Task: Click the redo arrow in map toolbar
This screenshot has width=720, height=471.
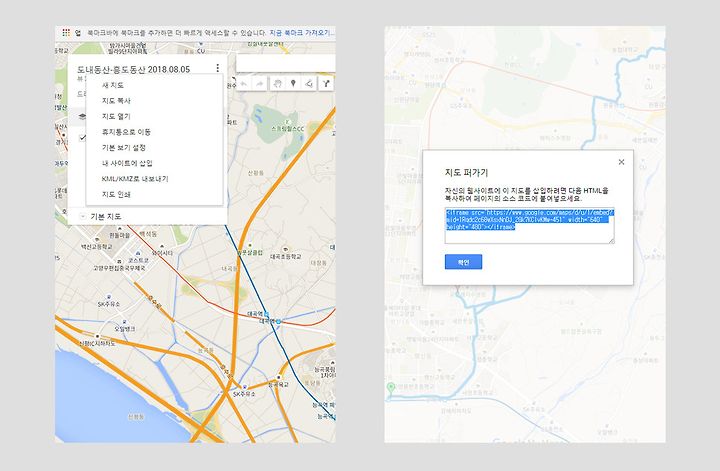Action: [259, 84]
